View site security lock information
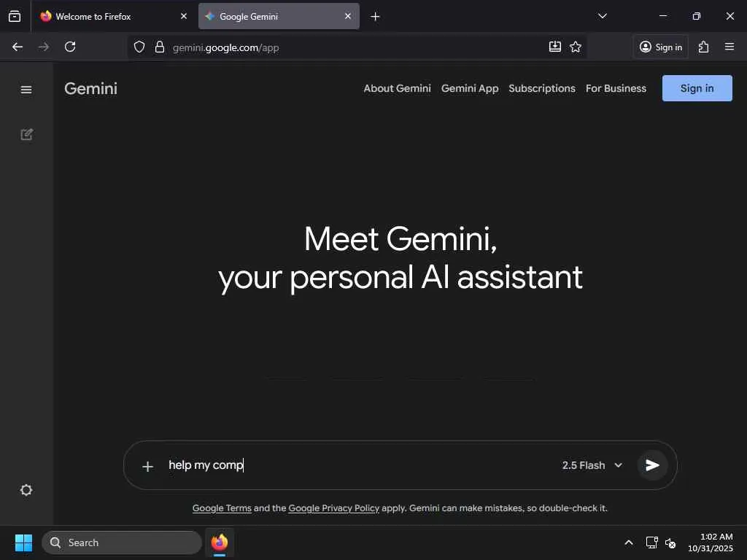Viewport: 747px width, 560px height. click(x=160, y=47)
